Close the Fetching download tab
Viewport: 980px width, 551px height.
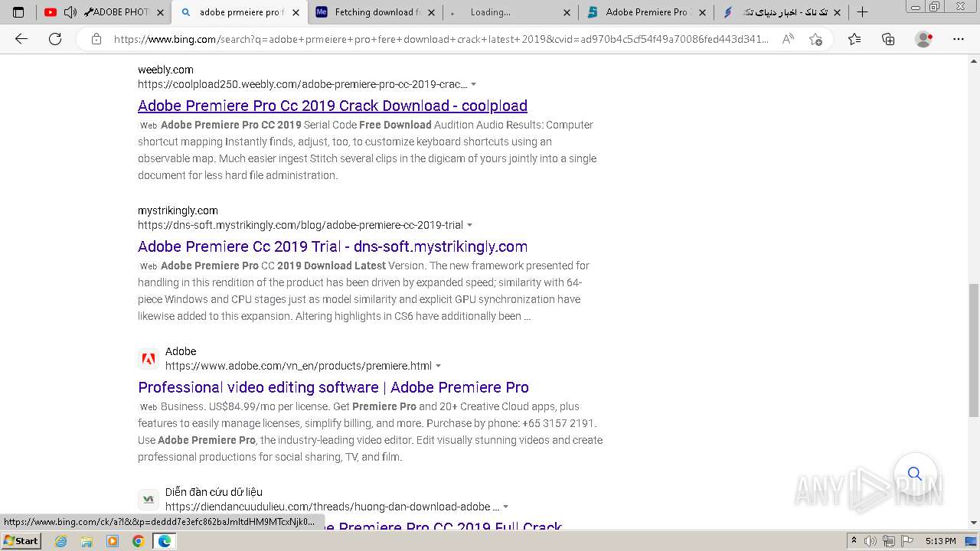pos(431,12)
